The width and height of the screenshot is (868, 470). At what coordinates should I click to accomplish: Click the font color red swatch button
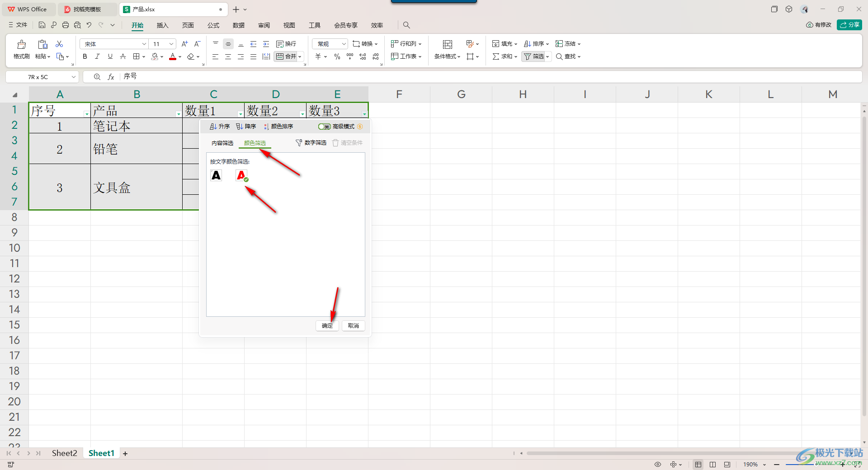(x=173, y=56)
